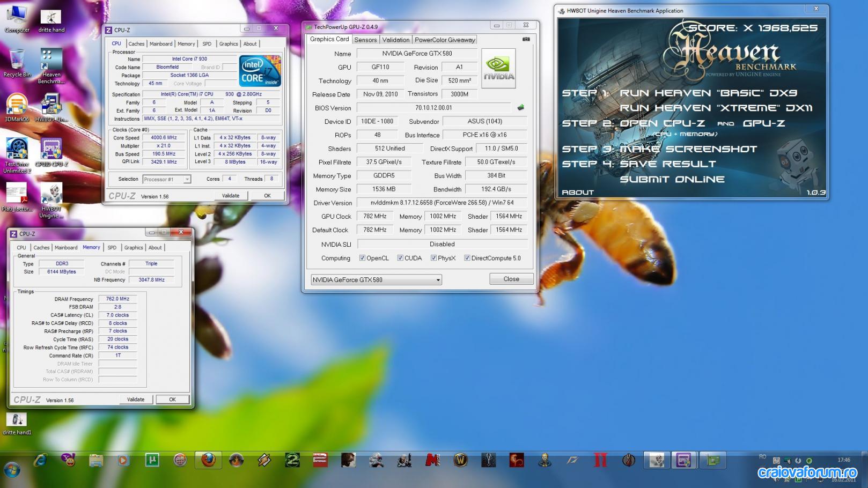Toggle the OpenCL checkbox in GPU-Z

(362, 258)
